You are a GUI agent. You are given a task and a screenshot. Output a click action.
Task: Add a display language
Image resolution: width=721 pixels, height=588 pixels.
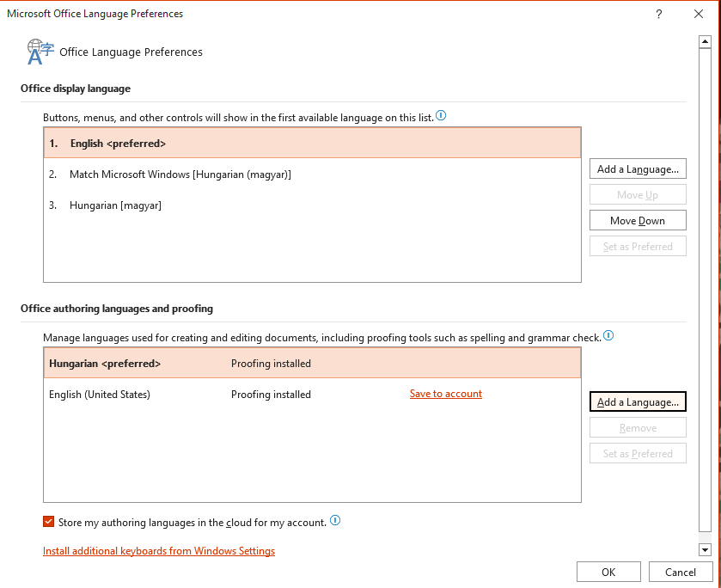coord(638,168)
